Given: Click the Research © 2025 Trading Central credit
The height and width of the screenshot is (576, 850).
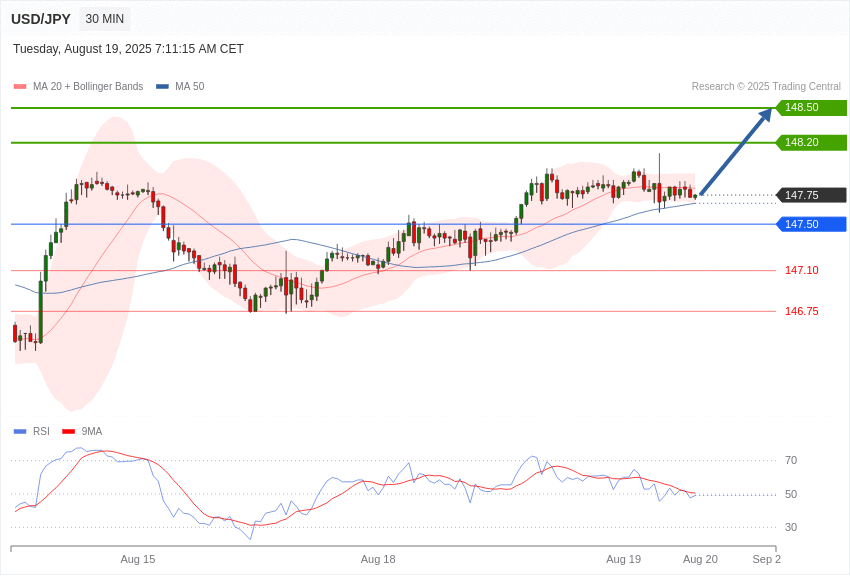Looking at the screenshot, I should [766, 87].
